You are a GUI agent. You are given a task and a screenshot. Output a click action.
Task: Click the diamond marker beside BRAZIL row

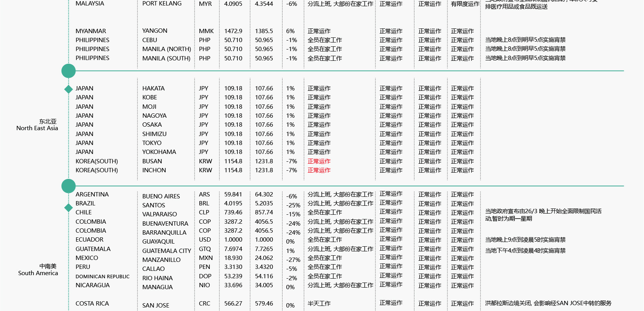pyautogui.click(x=68, y=208)
